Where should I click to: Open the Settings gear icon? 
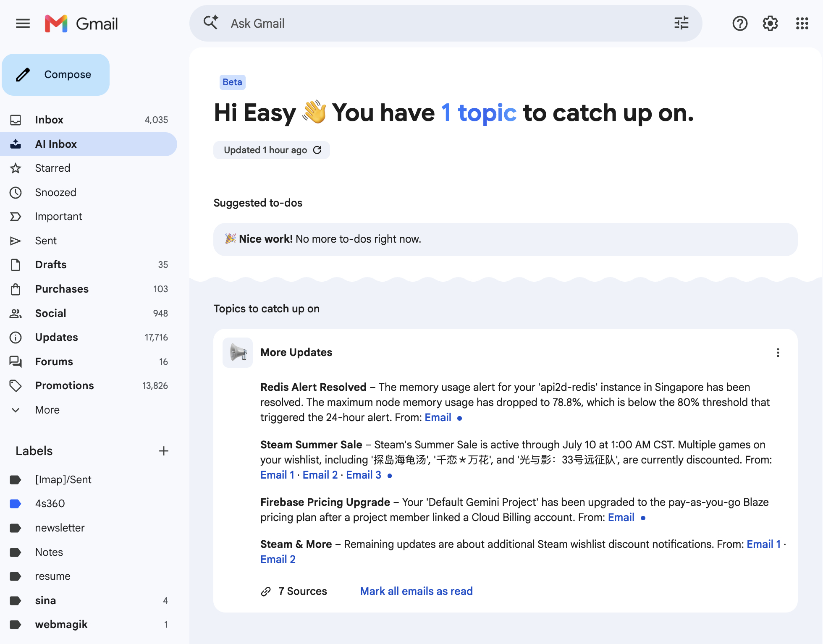770,24
